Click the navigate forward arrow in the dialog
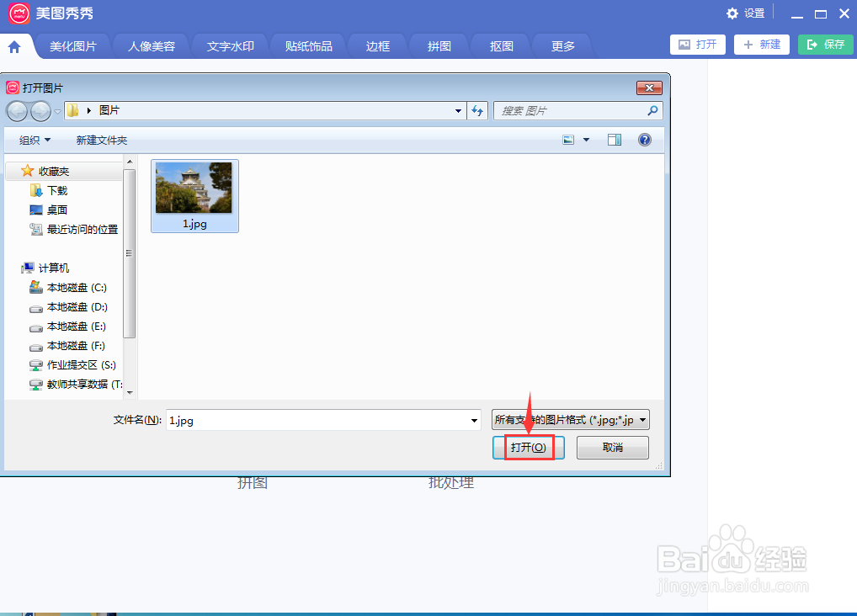Screen dimensions: 857x616 click(x=39, y=110)
